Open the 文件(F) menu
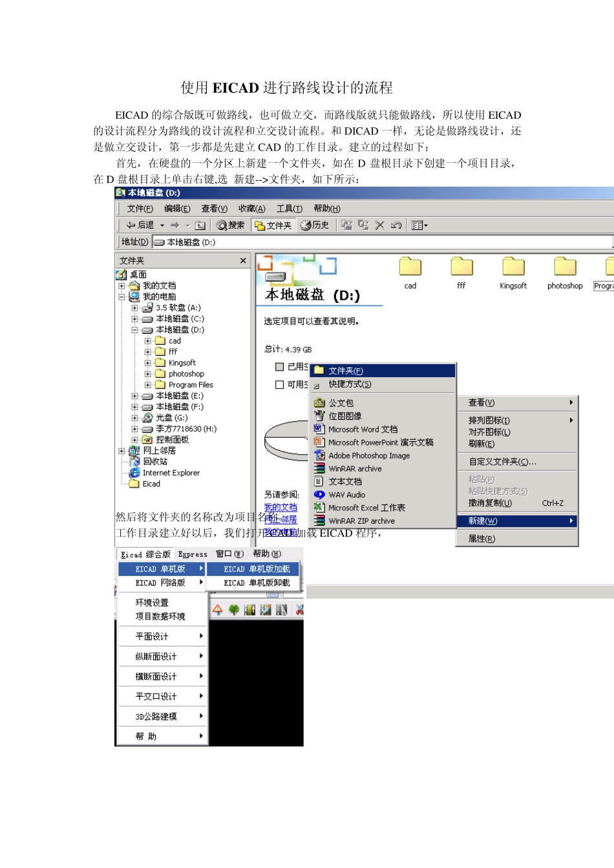 (x=140, y=209)
